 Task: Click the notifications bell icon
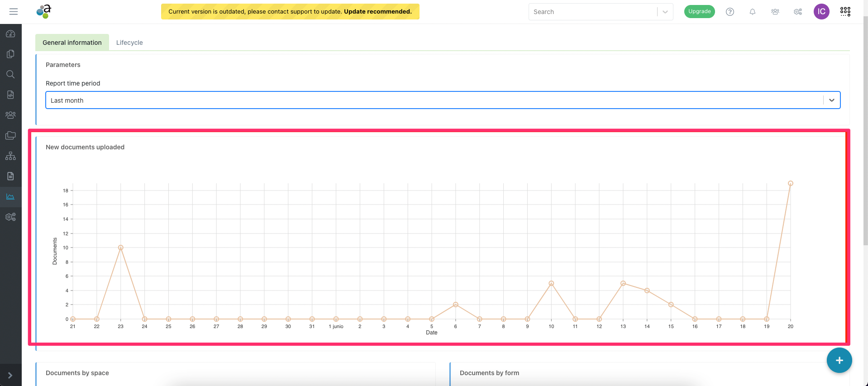[752, 12]
